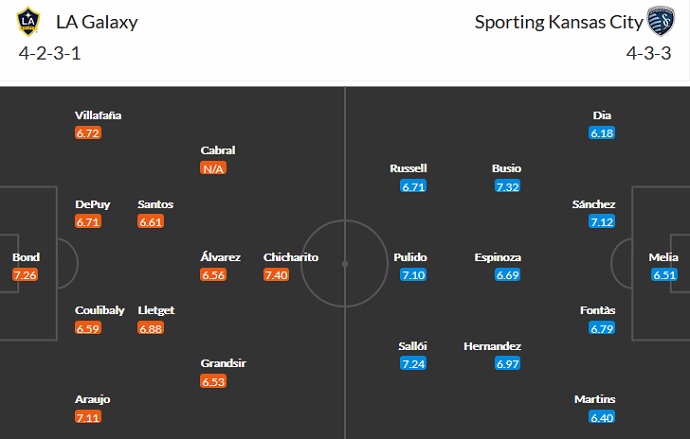Click the Sporting Kansas City crest
The image size is (690, 439).
pos(660,21)
